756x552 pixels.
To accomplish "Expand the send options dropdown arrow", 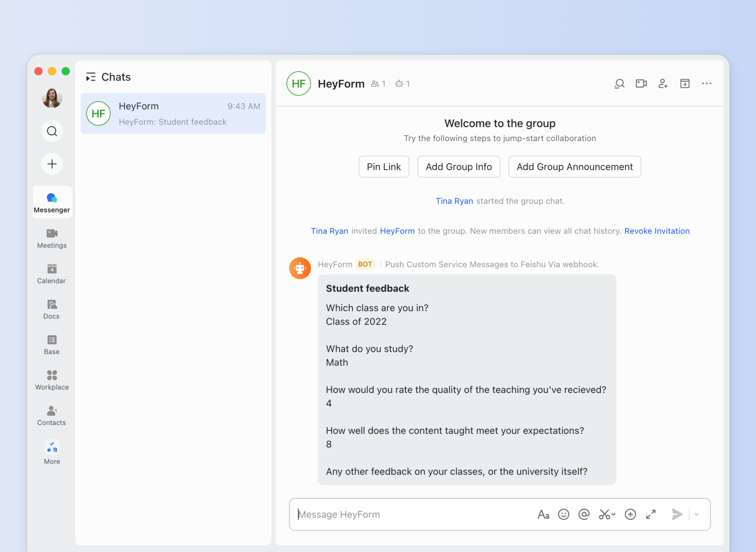I will (697, 514).
